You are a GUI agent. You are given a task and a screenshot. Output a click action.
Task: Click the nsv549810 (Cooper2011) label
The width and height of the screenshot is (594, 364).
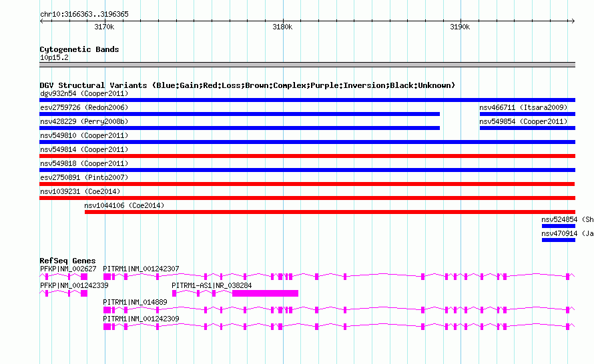[84, 135]
